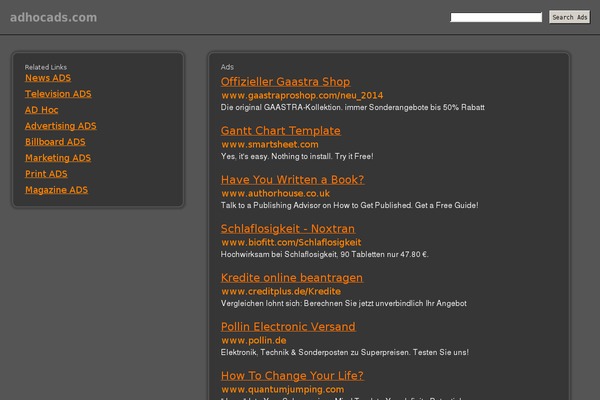Open the Schlaflosigkeit - Noxtran ad
The height and width of the screenshot is (400, 600).
point(288,229)
